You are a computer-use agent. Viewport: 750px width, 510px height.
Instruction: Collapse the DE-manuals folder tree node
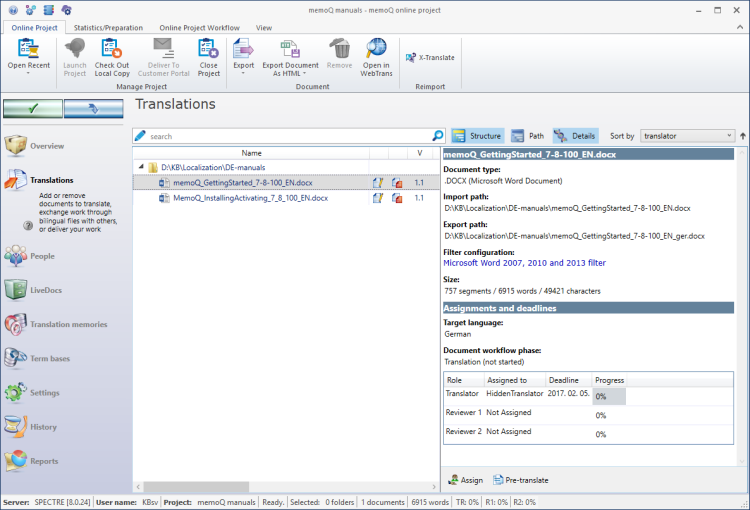141,167
